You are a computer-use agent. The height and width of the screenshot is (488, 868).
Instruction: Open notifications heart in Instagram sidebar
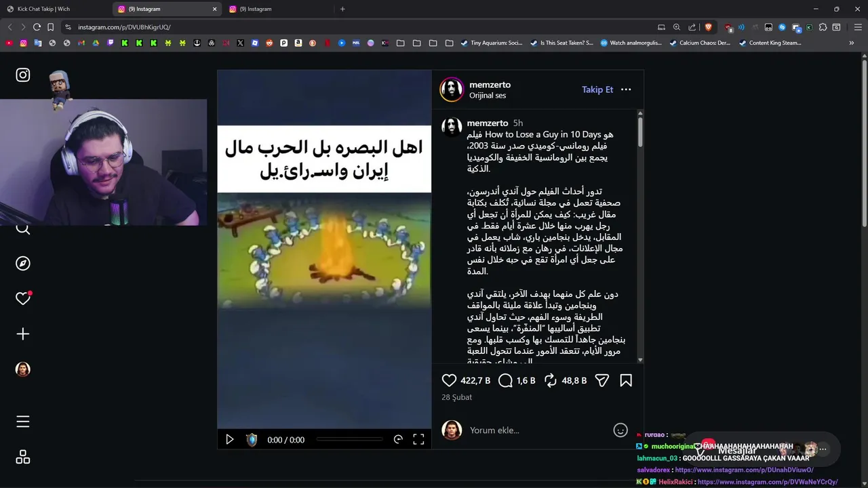tap(23, 298)
